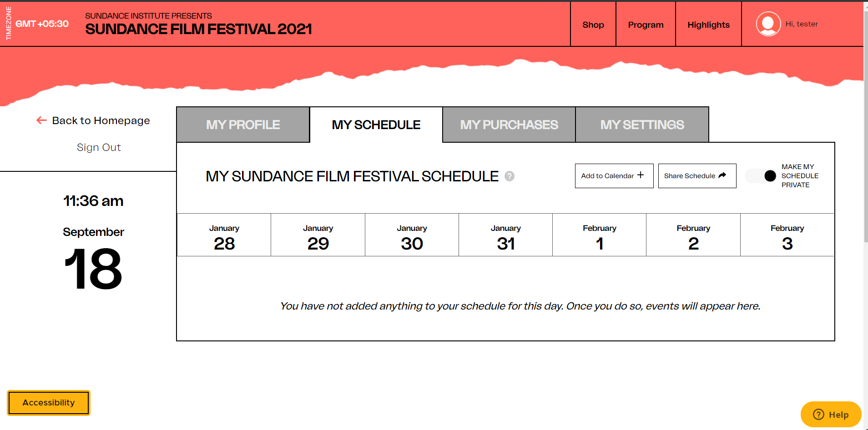Screen dimensions: 868x430
Task: Click the share arrow icon
Action: [x=722, y=175]
